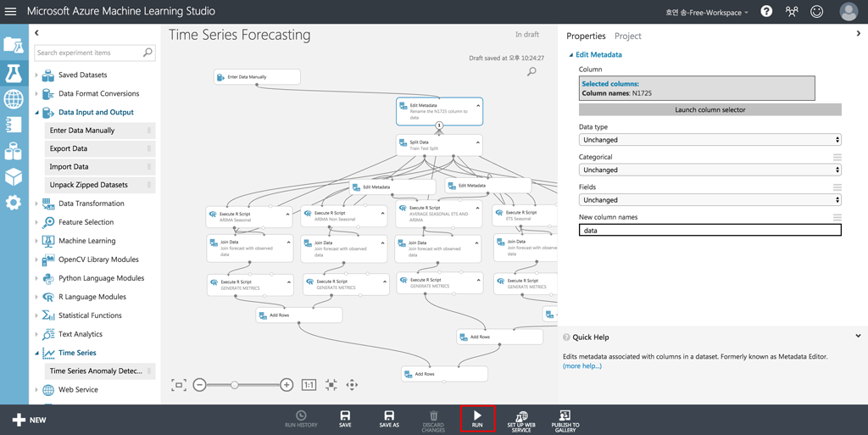This screenshot has width=868, height=435.
Task: Open the Web Services globe sidebar icon
Action: 14,99
